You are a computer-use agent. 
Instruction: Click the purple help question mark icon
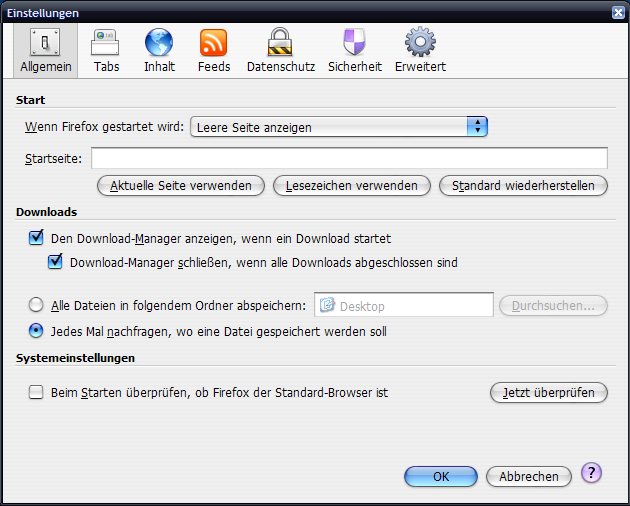click(x=591, y=473)
